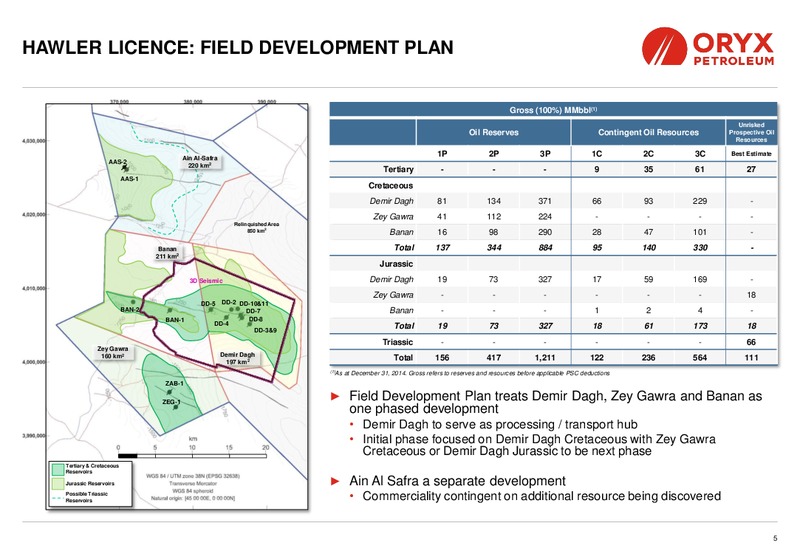The image size is (800, 554).
Task: Click the slide page number 5
Action: [x=775, y=538]
